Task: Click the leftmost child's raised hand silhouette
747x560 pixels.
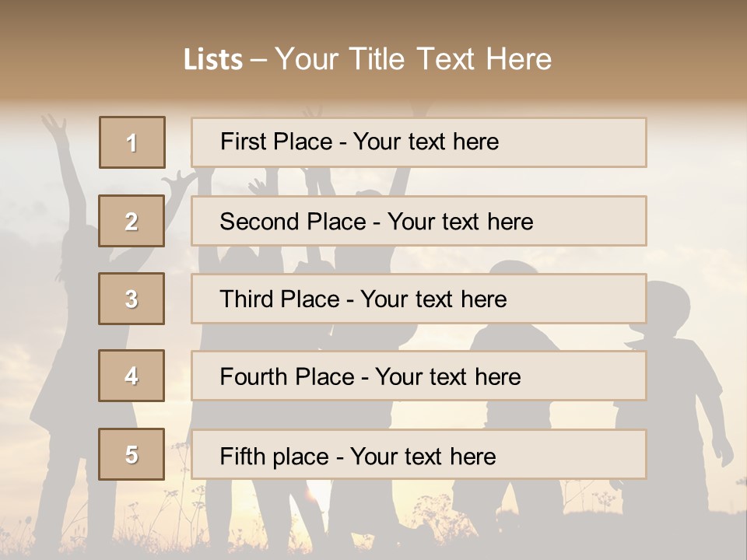Action: click(53, 124)
